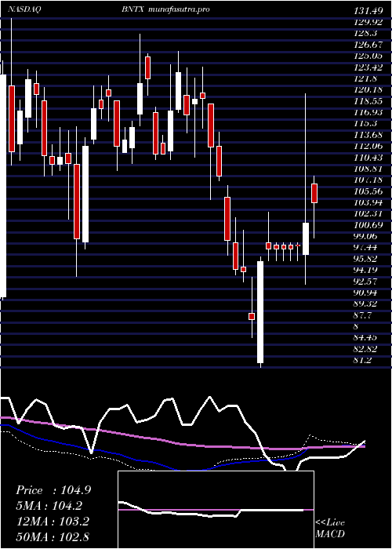The width and height of the screenshot is (392, 549).
Task: Select the 125.05 price axis label
Action: coord(368,56)
